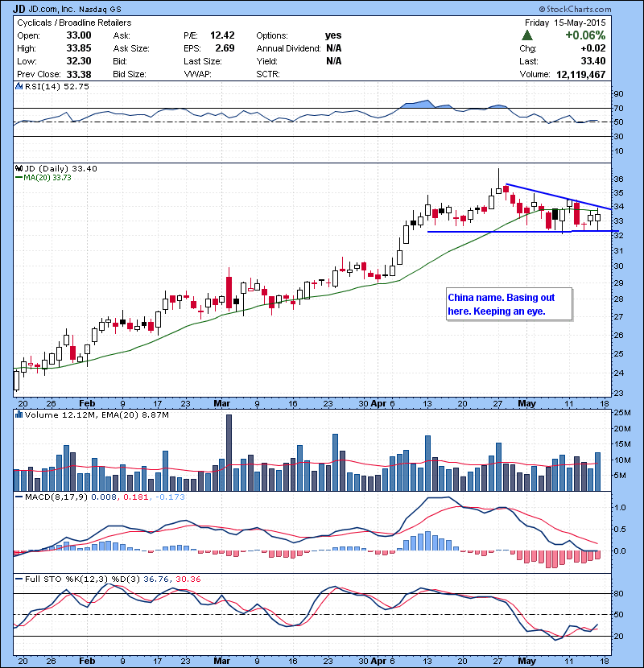Click the High value 33.85

tap(79, 48)
